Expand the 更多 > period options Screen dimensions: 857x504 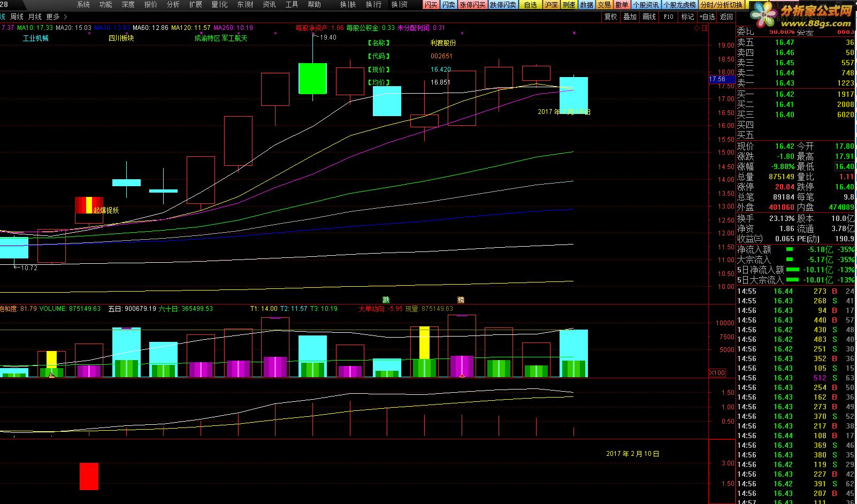click(x=57, y=17)
